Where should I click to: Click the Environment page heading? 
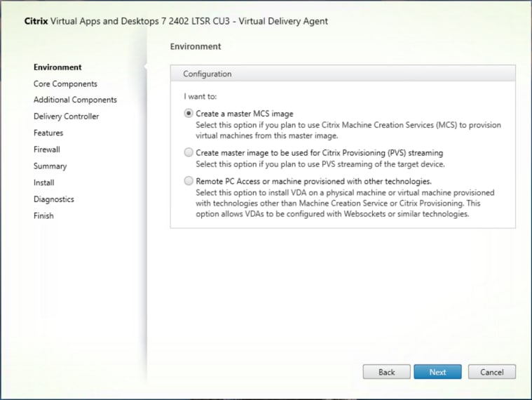[196, 46]
